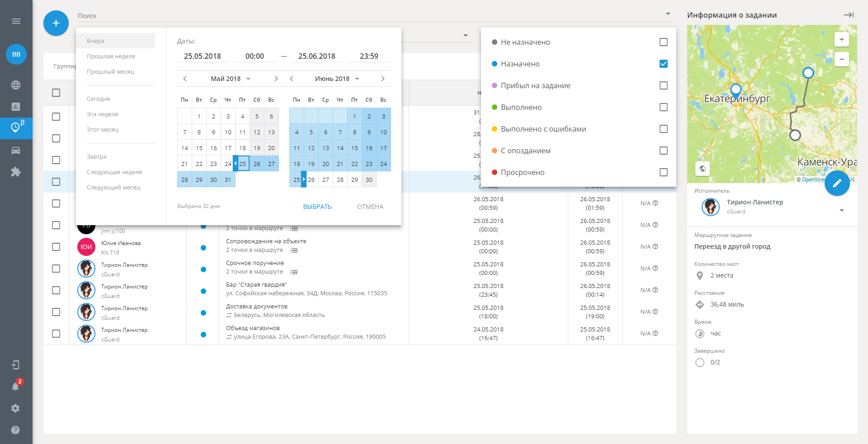Click the blue add task plus button
Image resolution: width=868 pixels, height=444 pixels.
[56, 23]
